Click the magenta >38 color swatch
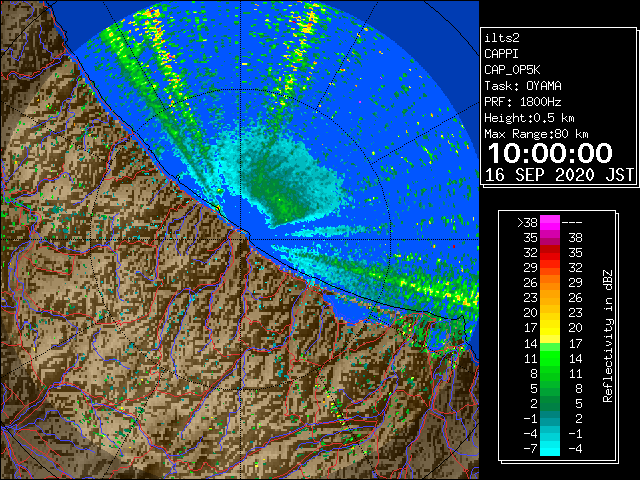 point(550,223)
